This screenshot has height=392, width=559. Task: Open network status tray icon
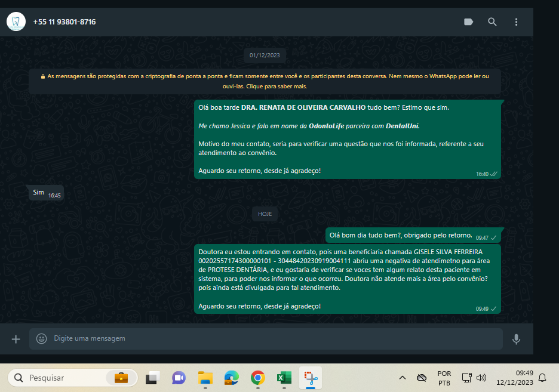pos(466,378)
